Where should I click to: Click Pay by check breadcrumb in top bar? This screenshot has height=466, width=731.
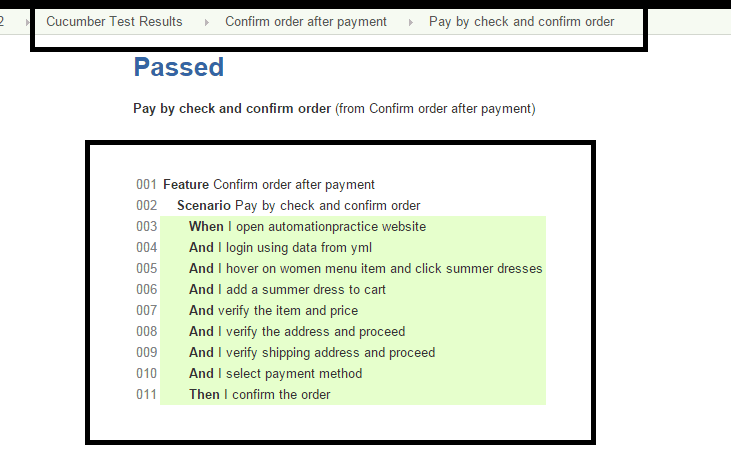[521, 21]
